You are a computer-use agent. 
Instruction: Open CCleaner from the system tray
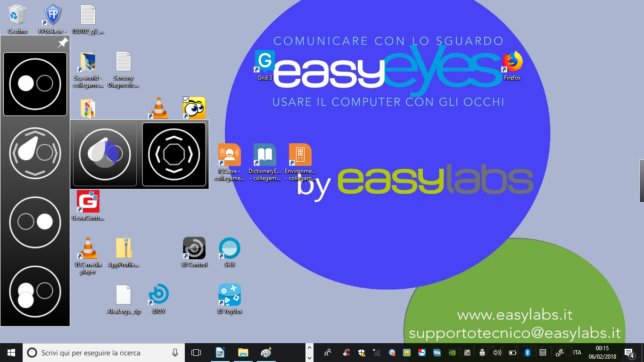(x=347, y=352)
